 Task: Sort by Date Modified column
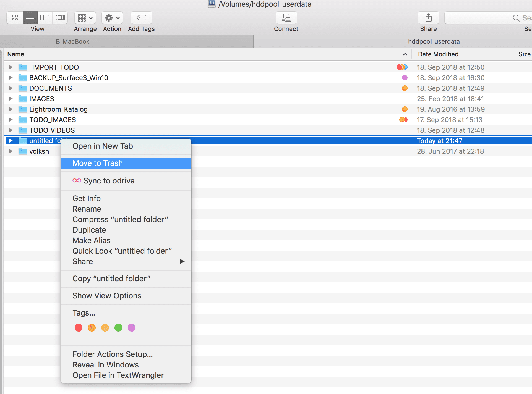tap(438, 54)
